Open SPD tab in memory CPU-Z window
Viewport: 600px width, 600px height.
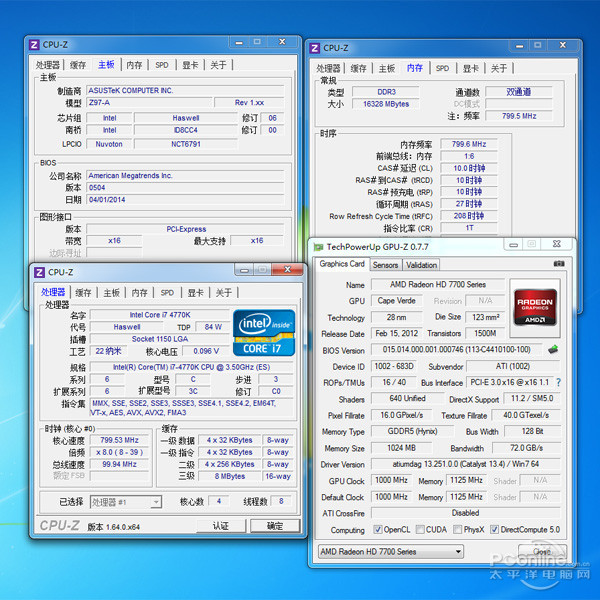coord(442,68)
